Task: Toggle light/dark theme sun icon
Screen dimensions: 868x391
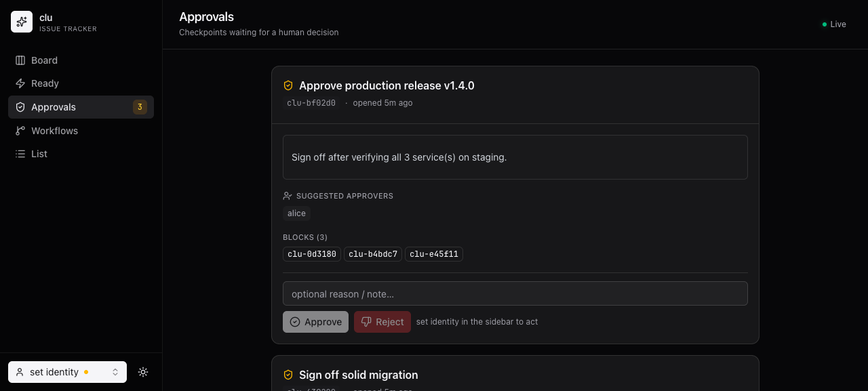Action: click(143, 372)
